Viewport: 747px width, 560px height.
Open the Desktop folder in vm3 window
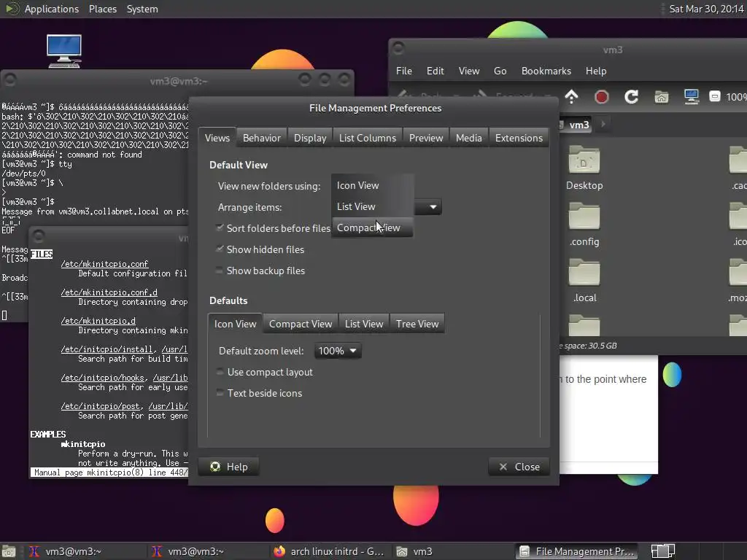[x=584, y=168]
